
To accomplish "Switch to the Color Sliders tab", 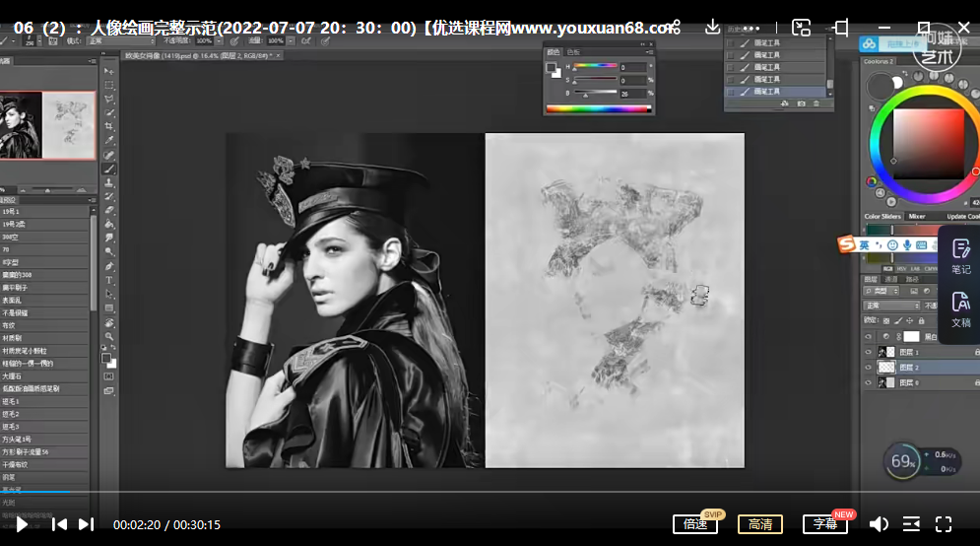I will (882, 216).
